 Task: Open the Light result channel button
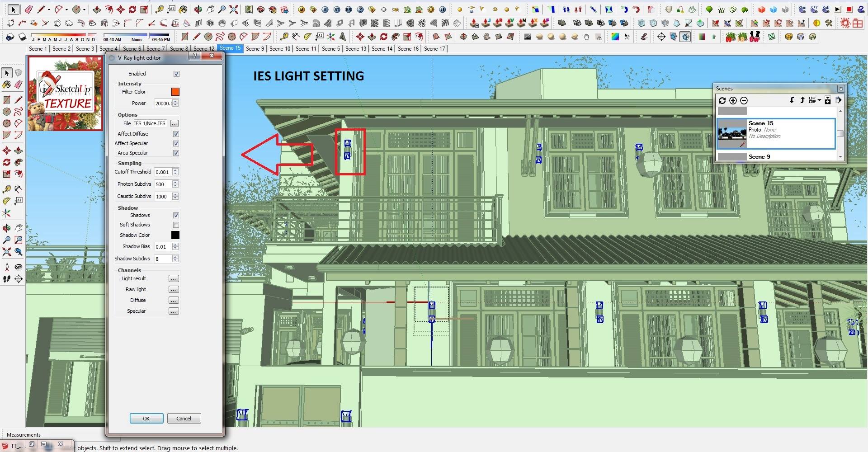[174, 278]
